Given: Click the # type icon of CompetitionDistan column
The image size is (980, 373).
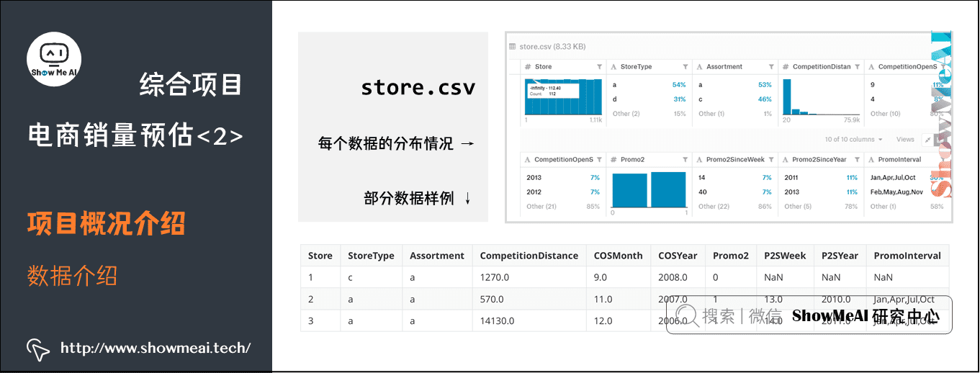Looking at the screenshot, I should [786, 67].
